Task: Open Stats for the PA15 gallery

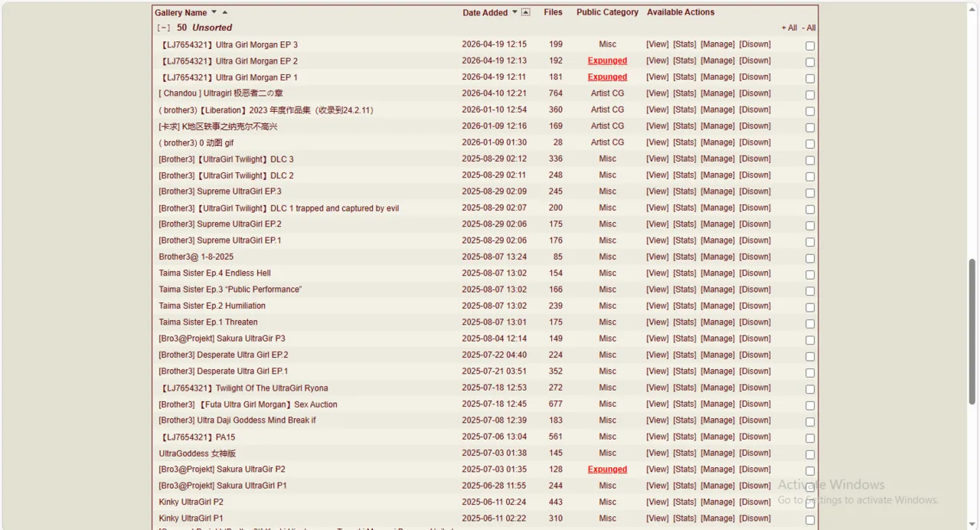Action: pyautogui.click(x=684, y=437)
